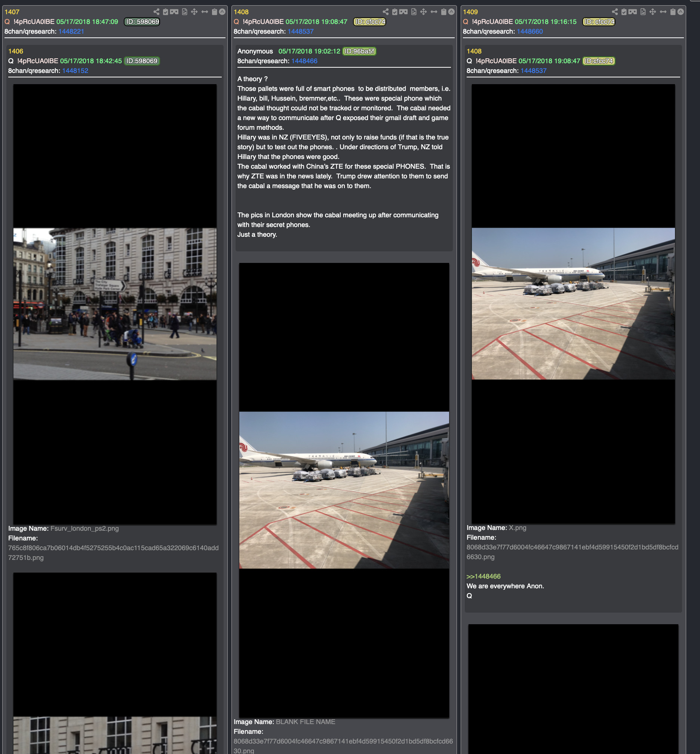Click the ID: 598069 badge on post 1407

tap(142, 22)
